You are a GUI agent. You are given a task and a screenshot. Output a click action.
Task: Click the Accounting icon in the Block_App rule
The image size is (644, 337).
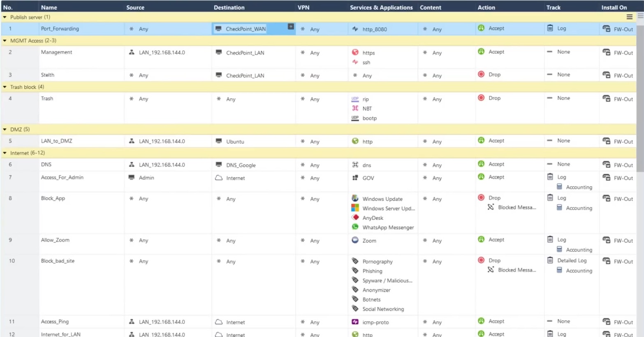coord(559,208)
